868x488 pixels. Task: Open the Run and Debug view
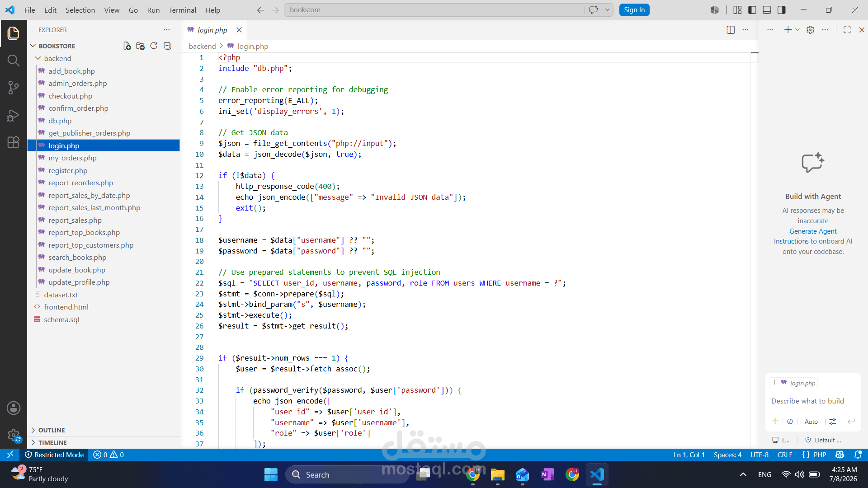(14, 115)
